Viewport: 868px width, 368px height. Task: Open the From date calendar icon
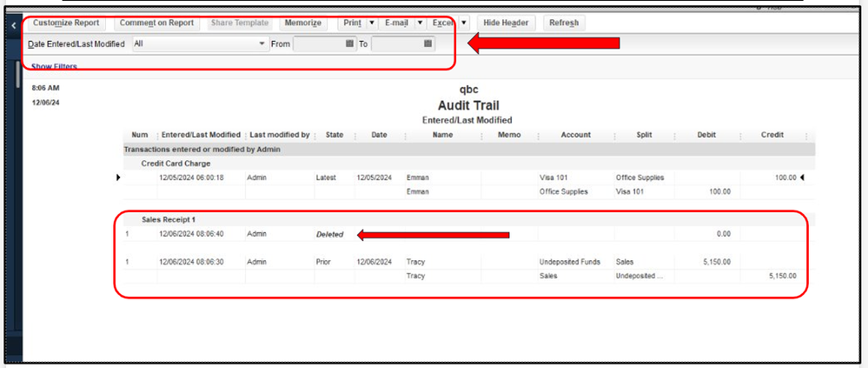tap(350, 43)
